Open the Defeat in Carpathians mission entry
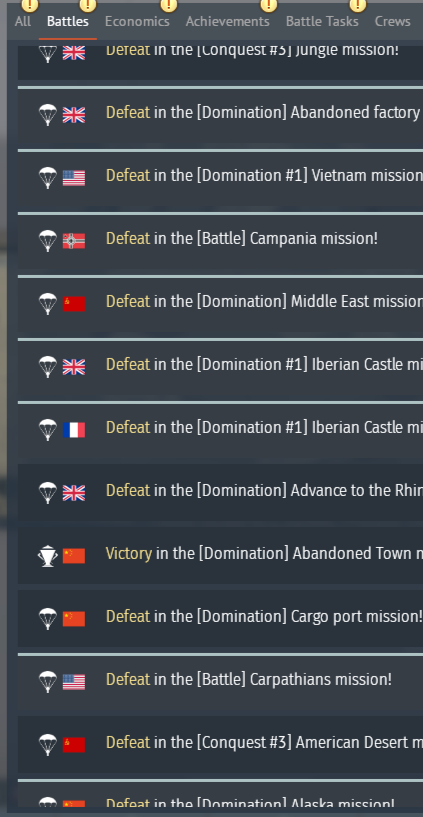 click(x=220, y=682)
